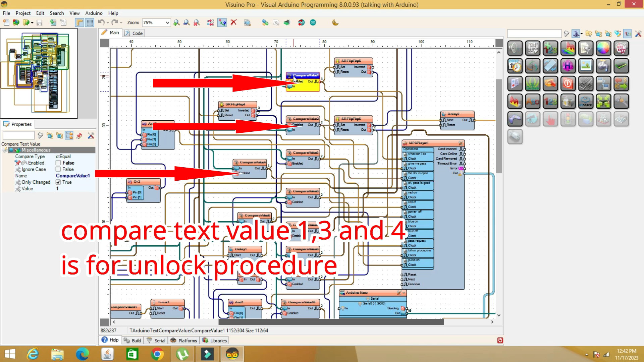
Task: Open the Platforms tab at bottom
Action: (x=184, y=340)
